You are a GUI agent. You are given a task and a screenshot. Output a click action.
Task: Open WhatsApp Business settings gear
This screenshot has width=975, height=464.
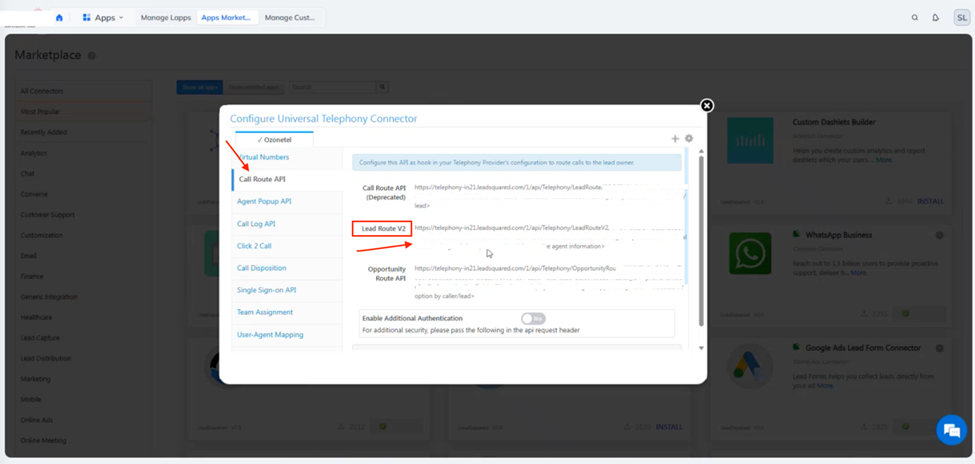[x=940, y=235]
